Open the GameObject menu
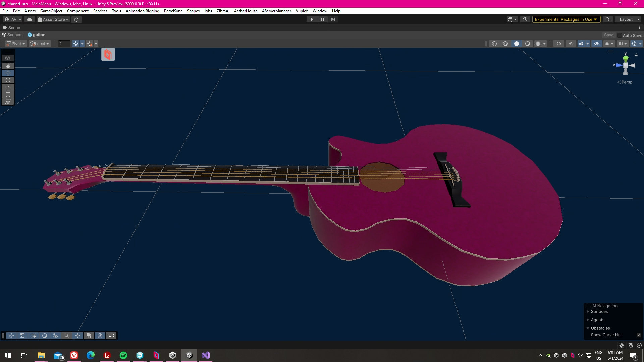Screen dimensions: 644x362 point(51,11)
